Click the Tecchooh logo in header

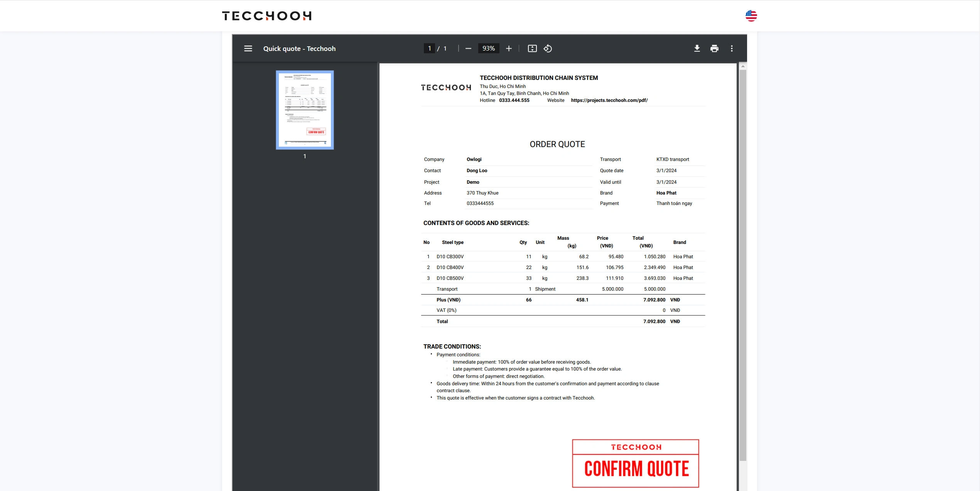[x=267, y=16]
